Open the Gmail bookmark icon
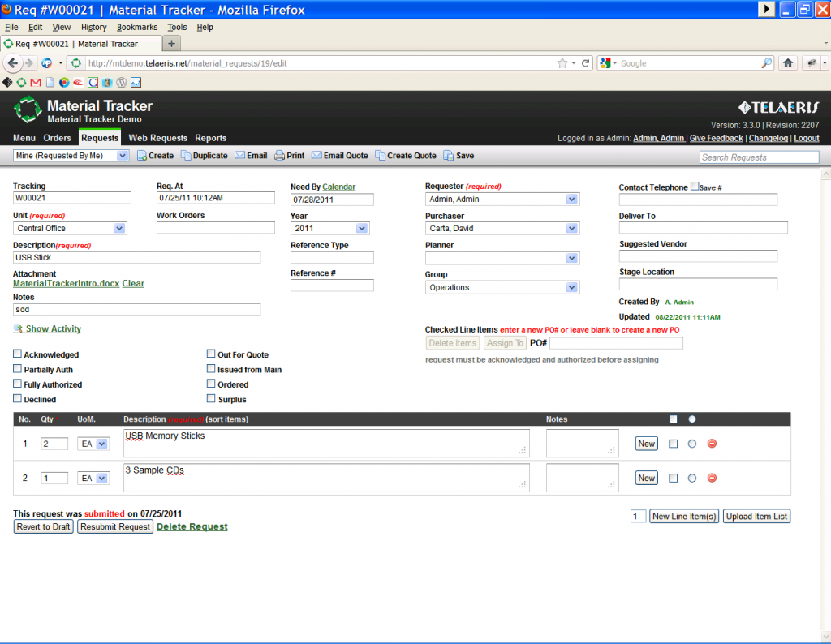The image size is (831, 644). pos(35,82)
